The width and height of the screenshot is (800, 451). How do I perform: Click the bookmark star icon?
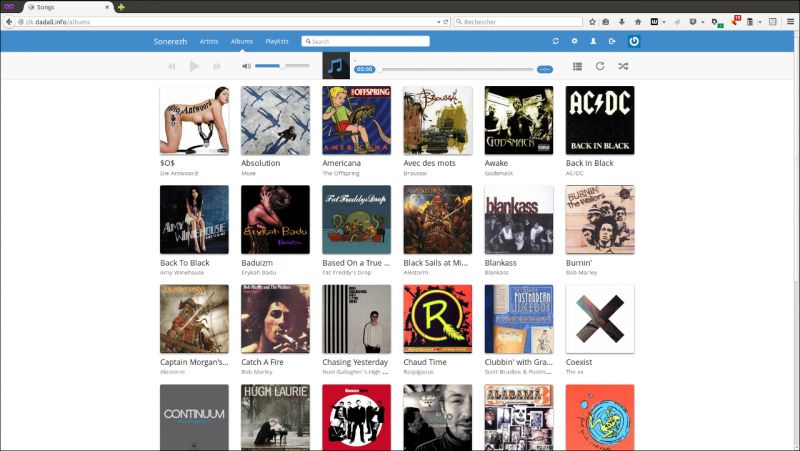coord(592,22)
